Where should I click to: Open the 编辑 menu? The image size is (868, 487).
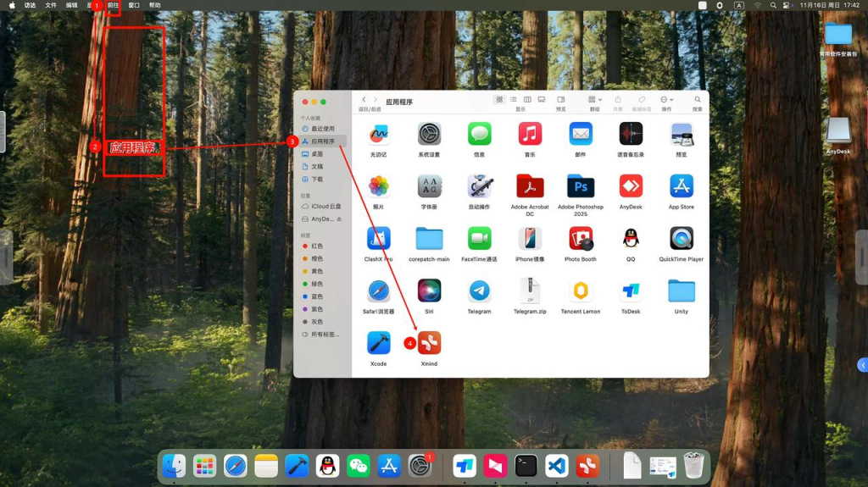[71, 5]
